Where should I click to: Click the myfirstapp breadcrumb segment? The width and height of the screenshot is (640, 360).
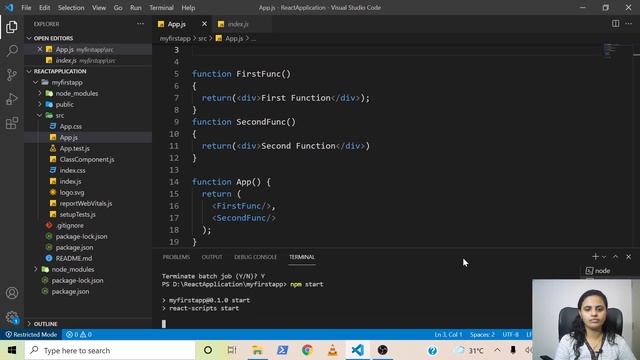175,38
